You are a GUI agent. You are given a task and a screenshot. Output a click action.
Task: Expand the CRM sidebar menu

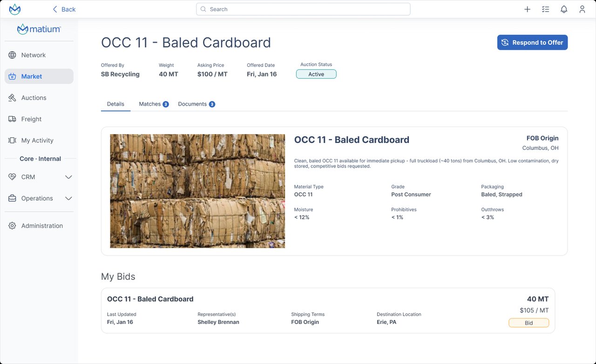point(40,177)
